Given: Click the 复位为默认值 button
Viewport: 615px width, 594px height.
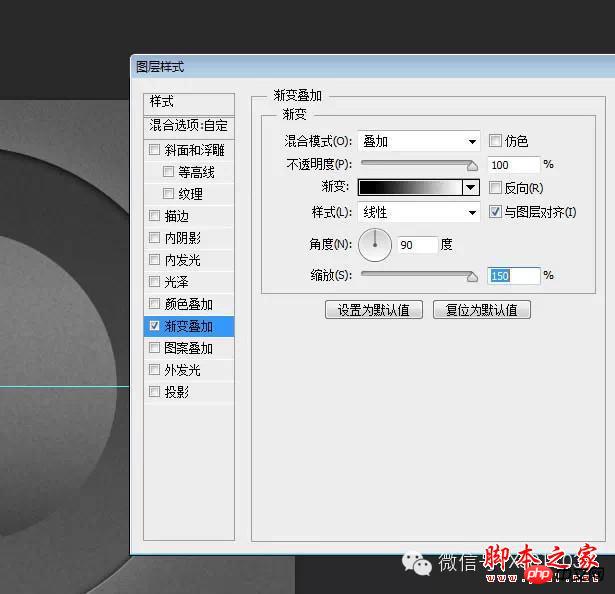Looking at the screenshot, I should (x=482, y=310).
